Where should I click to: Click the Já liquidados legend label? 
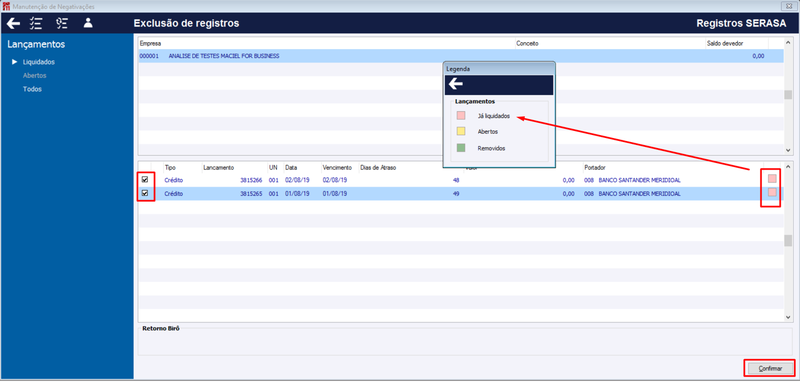[493, 116]
